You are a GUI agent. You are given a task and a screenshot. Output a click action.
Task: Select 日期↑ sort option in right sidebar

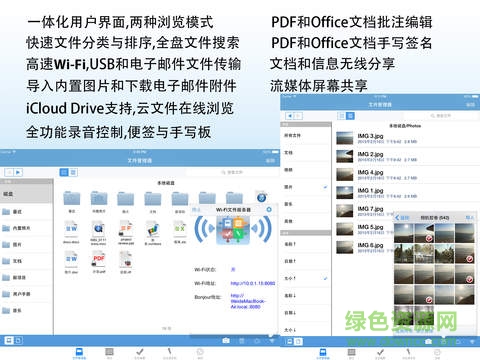tap(306, 261)
